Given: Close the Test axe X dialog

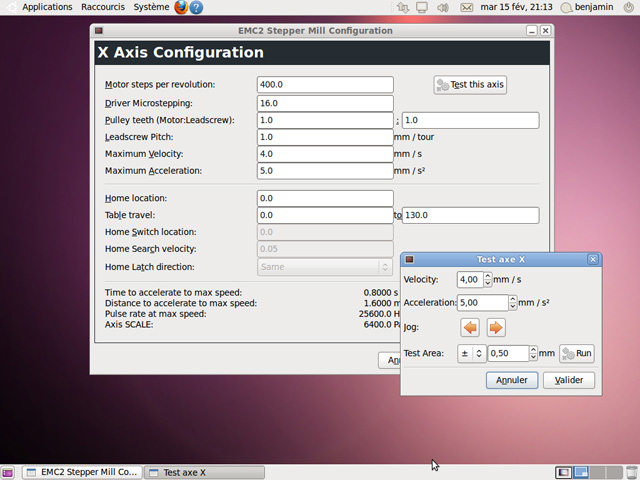Looking at the screenshot, I should [x=593, y=259].
